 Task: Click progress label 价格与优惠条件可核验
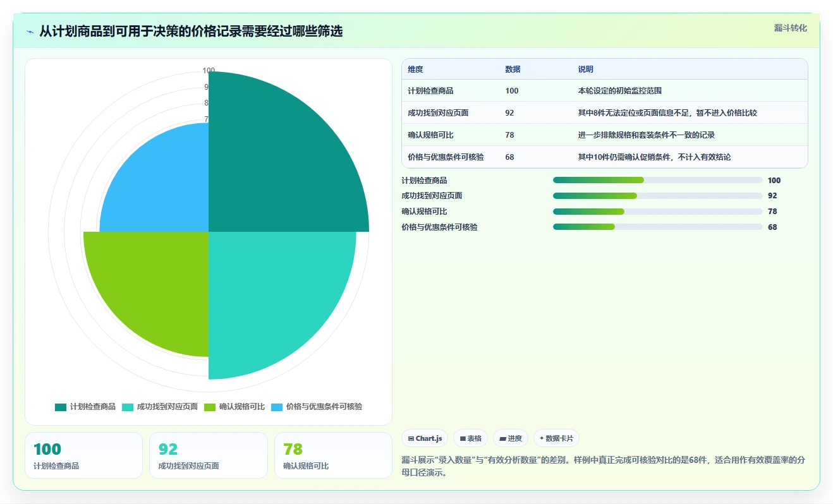click(x=439, y=227)
